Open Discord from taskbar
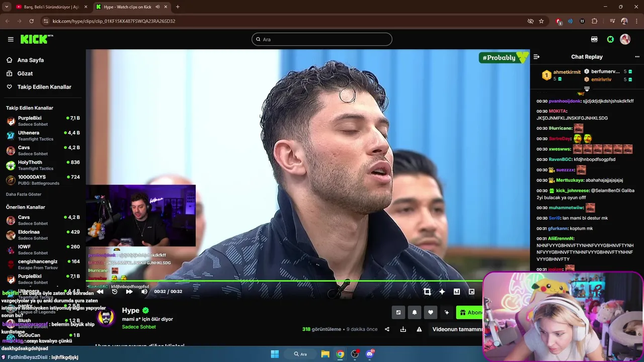 pos(370,354)
